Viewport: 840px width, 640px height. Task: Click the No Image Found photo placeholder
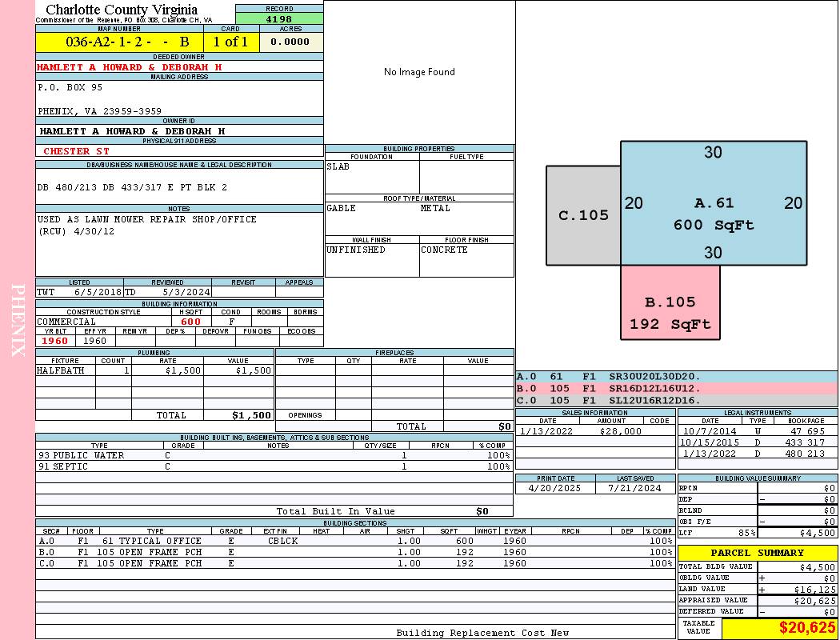coord(419,72)
